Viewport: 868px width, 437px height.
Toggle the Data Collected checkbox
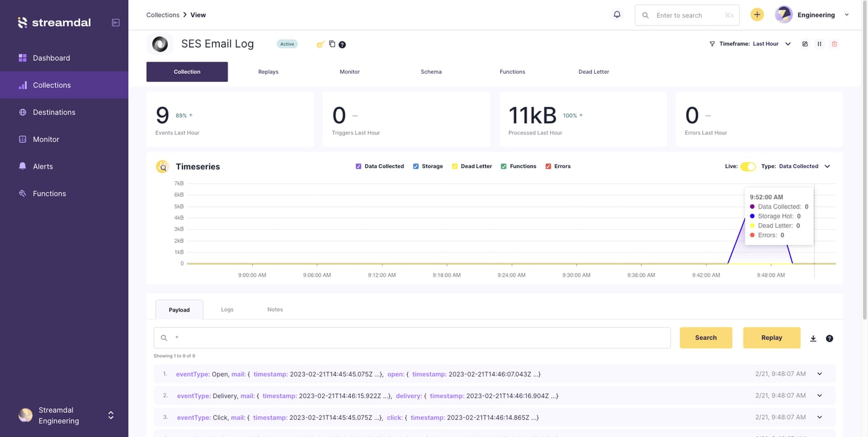pos(358,166)
